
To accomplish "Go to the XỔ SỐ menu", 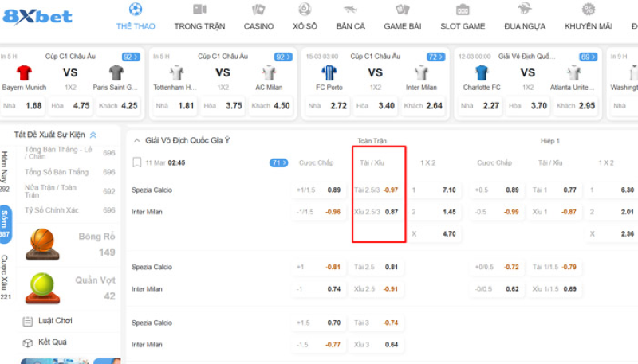I will tap(305, 26).
